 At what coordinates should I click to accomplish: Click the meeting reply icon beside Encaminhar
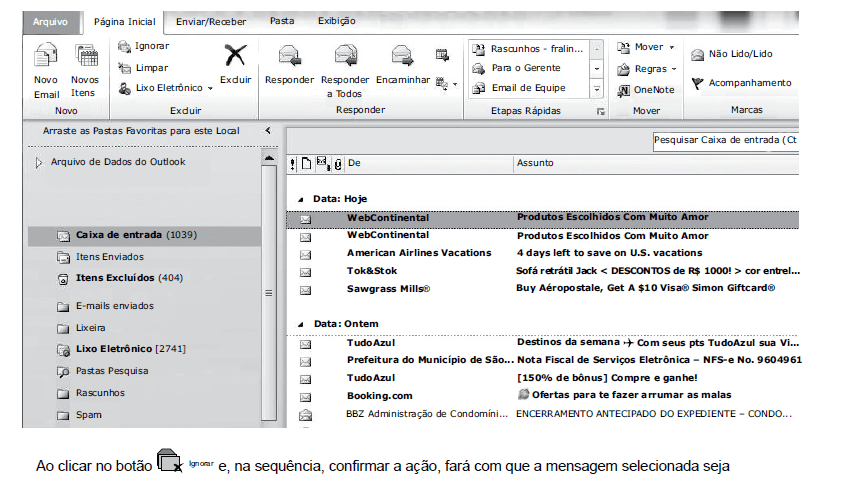click(442, 54)
